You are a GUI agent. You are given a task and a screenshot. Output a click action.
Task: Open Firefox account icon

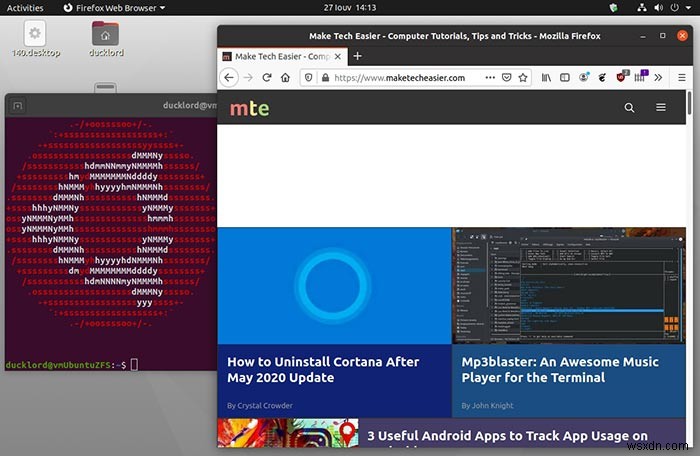pos(583,77)
